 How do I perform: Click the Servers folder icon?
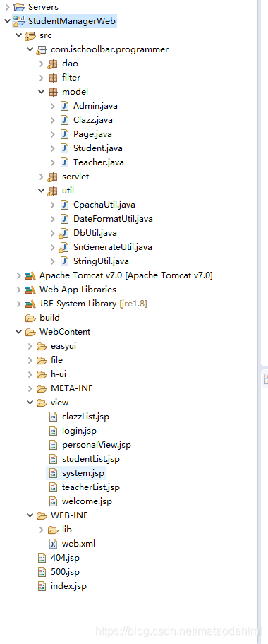pyautogui.click(x=19, y=7)
